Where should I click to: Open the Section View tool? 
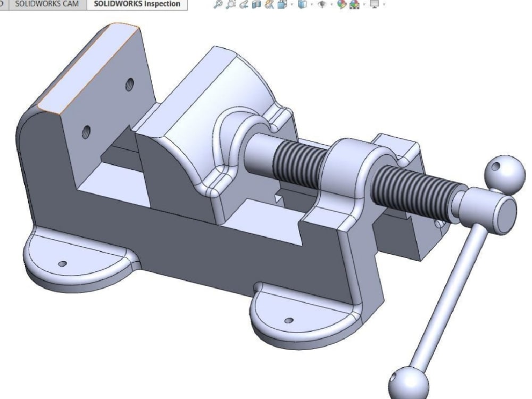click(256, 5)
